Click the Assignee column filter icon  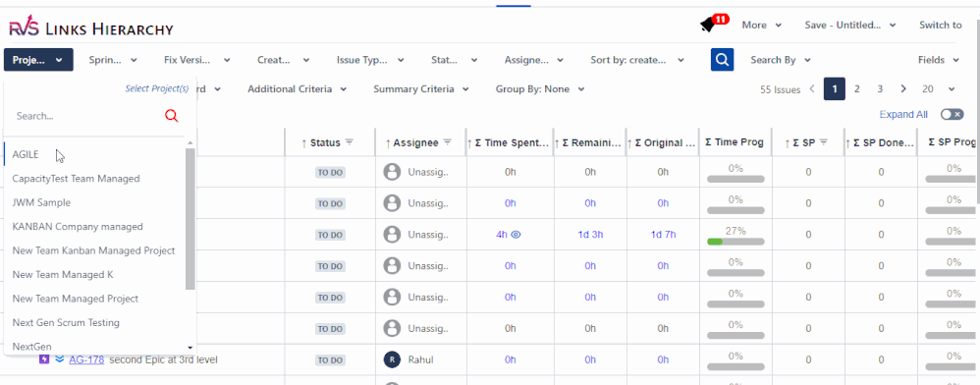pos(448,142)
